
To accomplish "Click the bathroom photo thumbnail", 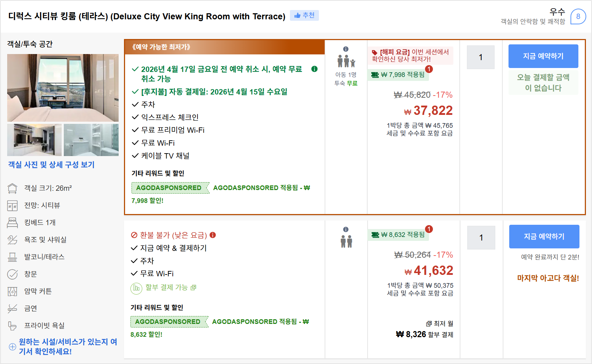I will (x=91, y=140).
